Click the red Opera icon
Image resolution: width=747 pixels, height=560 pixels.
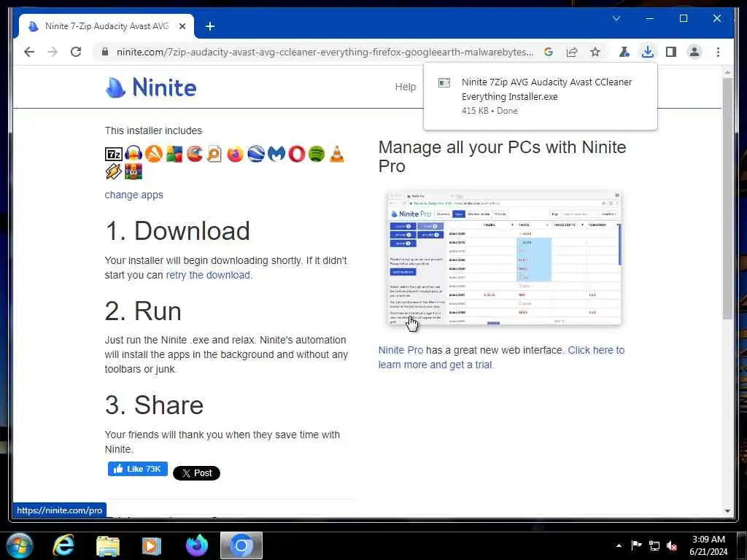tap(296, 154)
